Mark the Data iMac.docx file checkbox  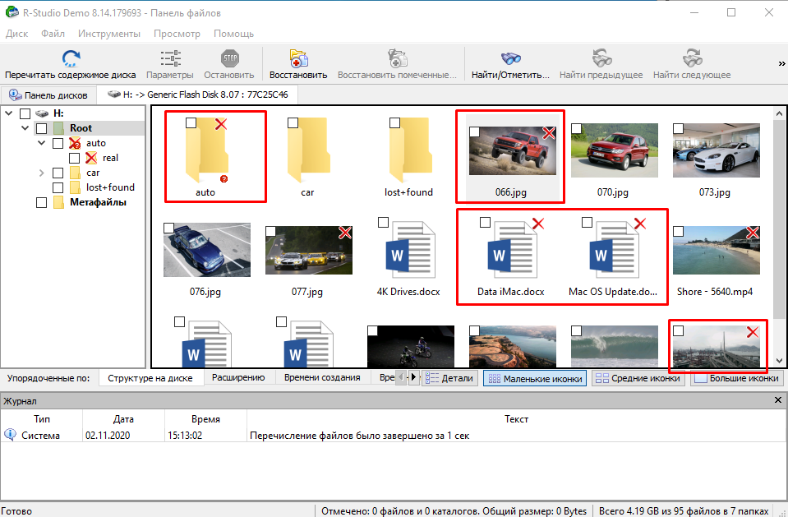(x=485, y=222)
